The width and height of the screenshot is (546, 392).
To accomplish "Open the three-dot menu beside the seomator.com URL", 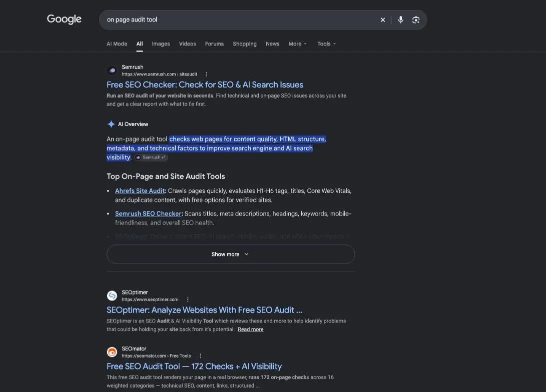I will pyautogui.click(x=200, y=356).
